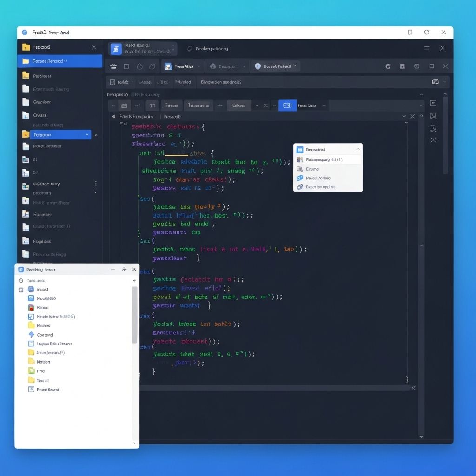Click the 'Cohed' button in the editor toolbar
Image resolution: width=476 pixels, height=476 pixels.
(238, 106)
